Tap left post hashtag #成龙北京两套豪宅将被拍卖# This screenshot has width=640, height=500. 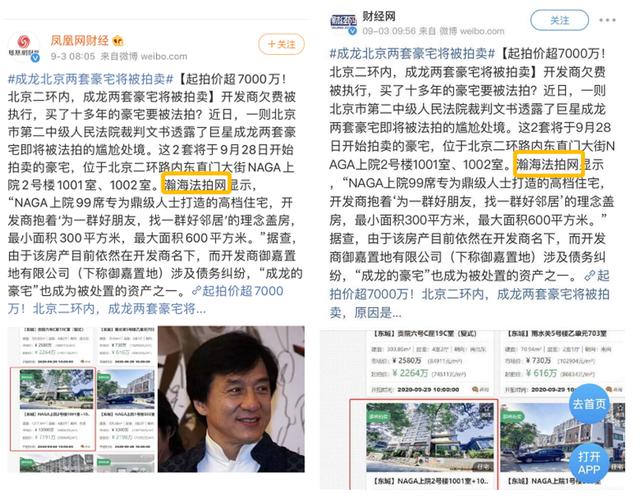click(x=91, y=78)
